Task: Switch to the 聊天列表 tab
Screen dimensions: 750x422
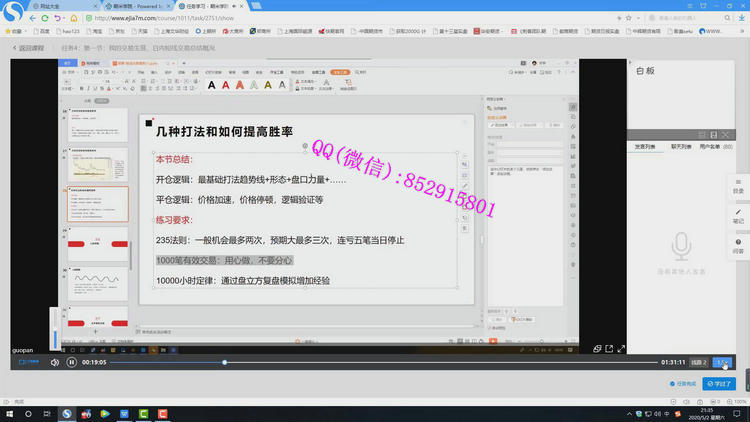Action: (679, 147)
